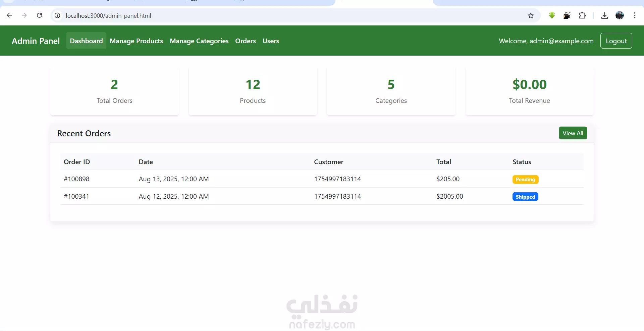Image resolution: width=644 pixels, height=331 pixels.
Task: Select order #100898
Action: (76, 179)
